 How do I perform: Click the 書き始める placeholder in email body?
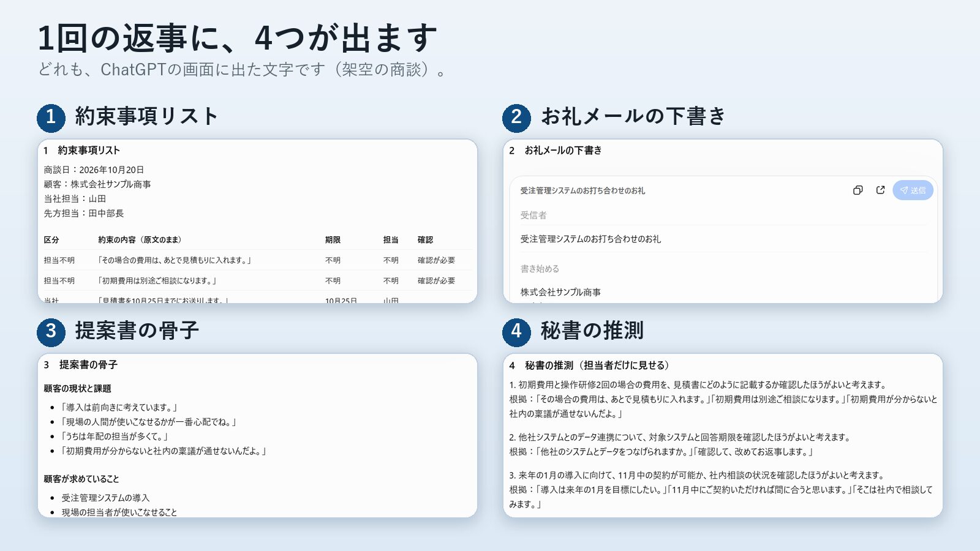point(540,269)
